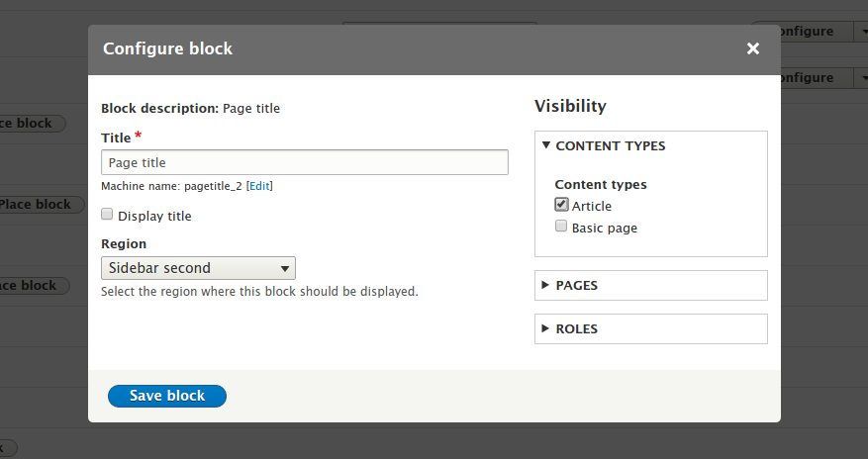
Task: Open the Region dropdown
Action: (x=198, y=268)
